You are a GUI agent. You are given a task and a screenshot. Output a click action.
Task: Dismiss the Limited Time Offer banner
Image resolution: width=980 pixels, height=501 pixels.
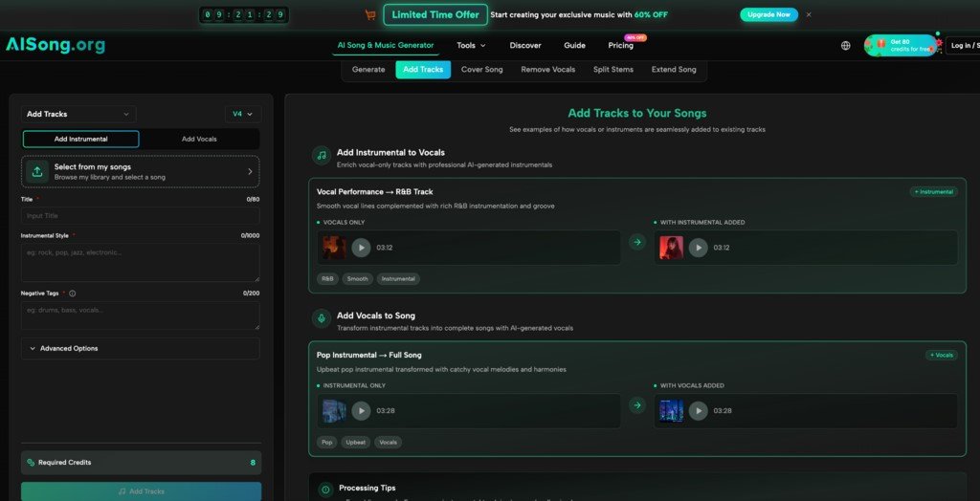808,14
